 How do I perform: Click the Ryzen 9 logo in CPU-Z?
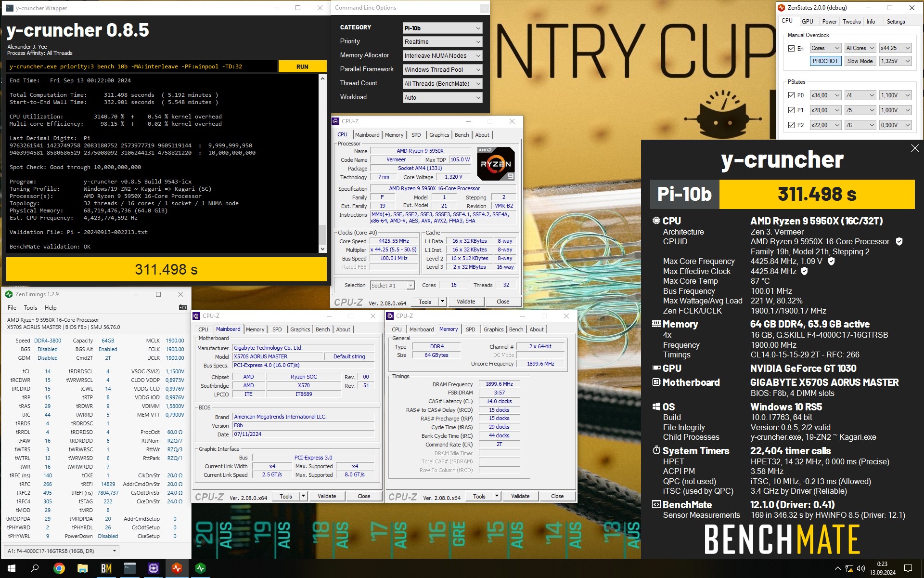pyautogui.click(x=496, y=164)
